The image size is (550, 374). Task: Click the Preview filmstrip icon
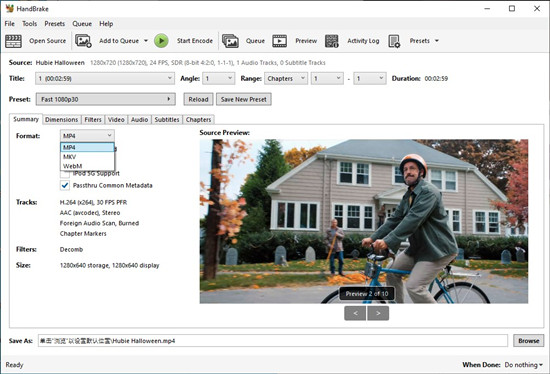point(280,41)
